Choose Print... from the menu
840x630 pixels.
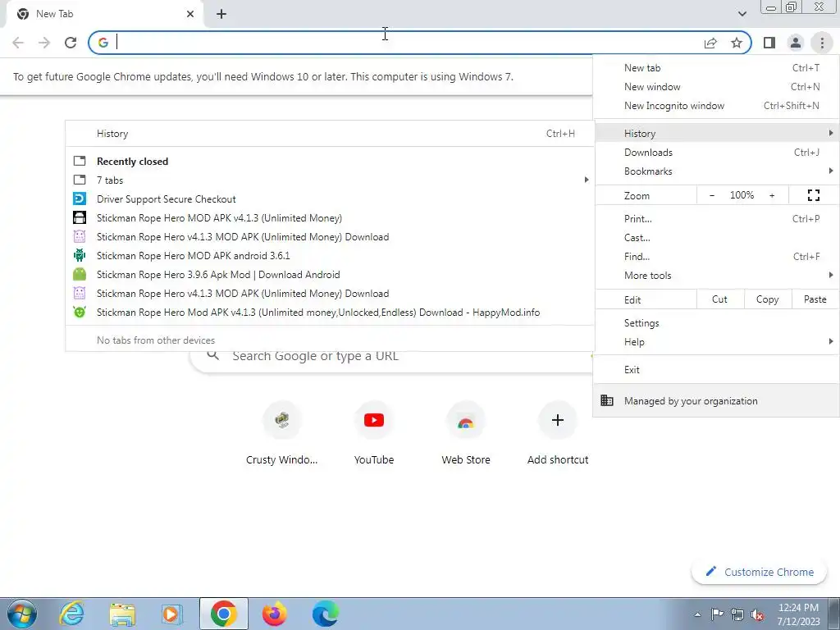pos(716,218)
